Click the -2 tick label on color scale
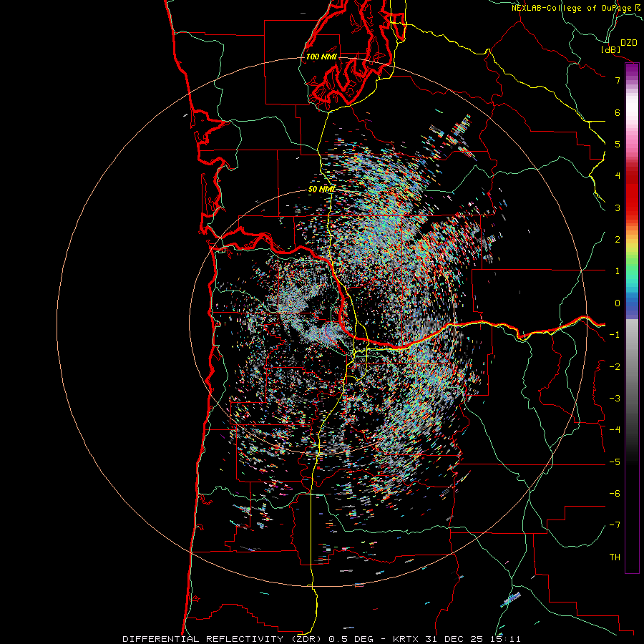 (615, 366)
